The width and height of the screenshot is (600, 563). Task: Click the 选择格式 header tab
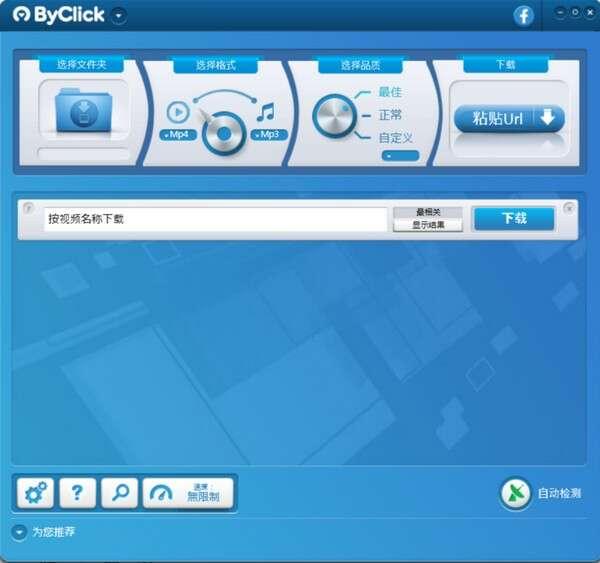tap(215, 65)
